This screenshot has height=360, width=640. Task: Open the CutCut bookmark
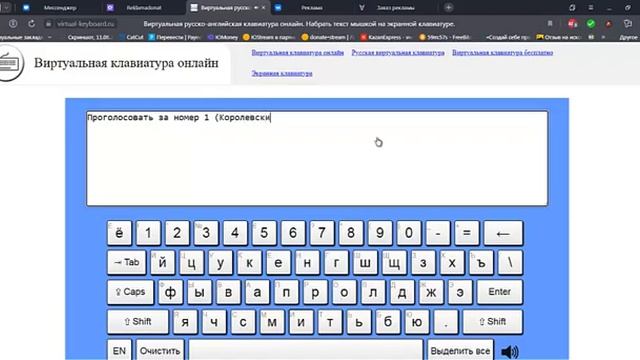(x=131, y=37)
